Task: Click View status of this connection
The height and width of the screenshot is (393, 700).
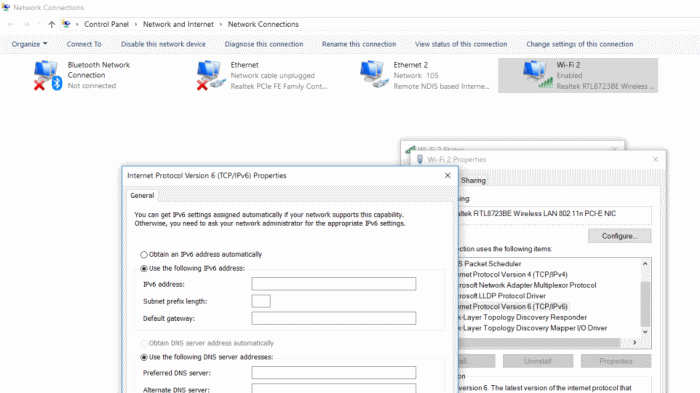Action: point(461,44)
